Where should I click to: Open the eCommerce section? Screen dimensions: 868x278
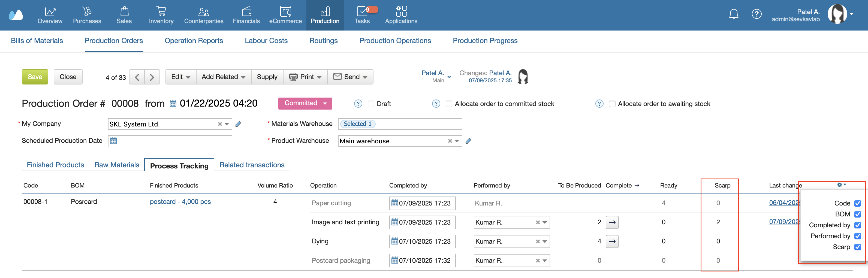coord(285,15)
